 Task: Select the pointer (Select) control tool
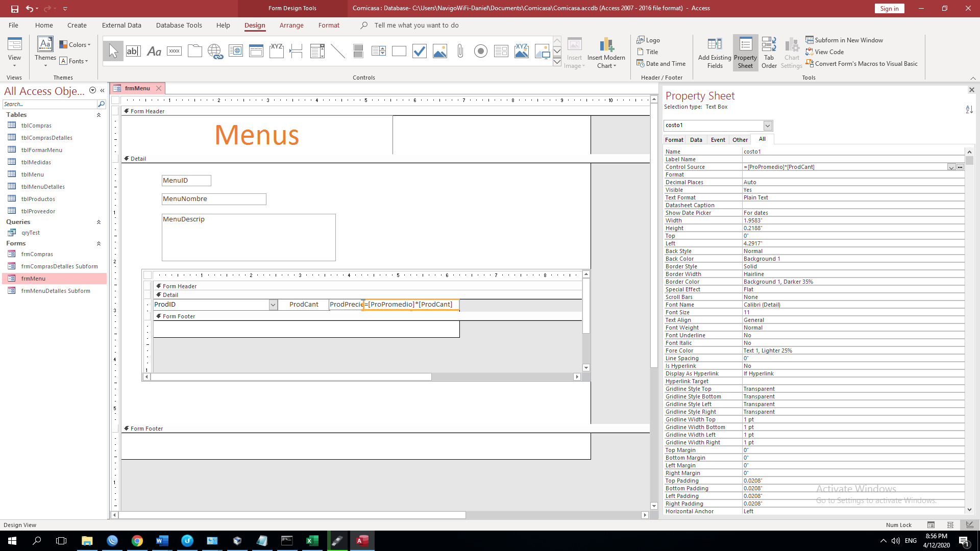pyautogui.click(x=113, y=51)
